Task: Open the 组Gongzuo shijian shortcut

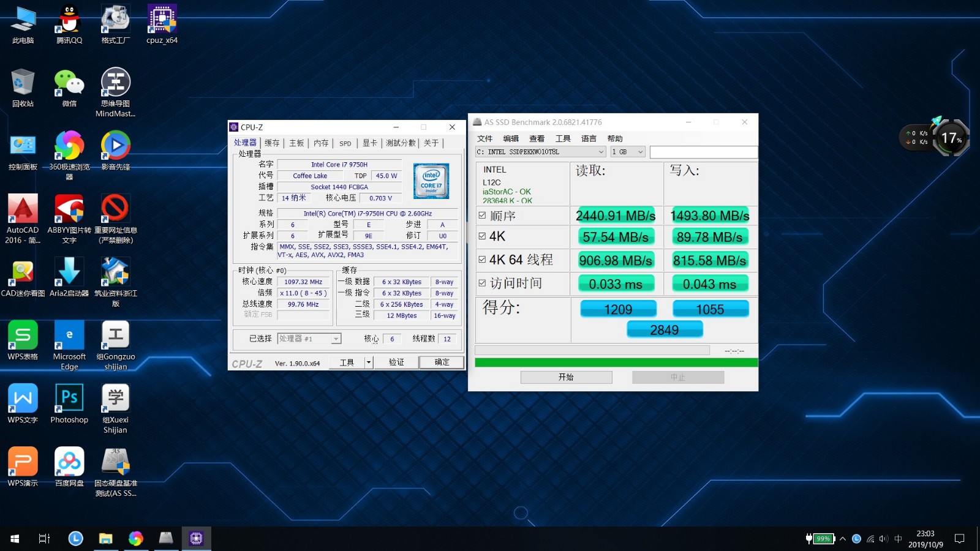Action: pyautogui.click(x=116, y=345)
